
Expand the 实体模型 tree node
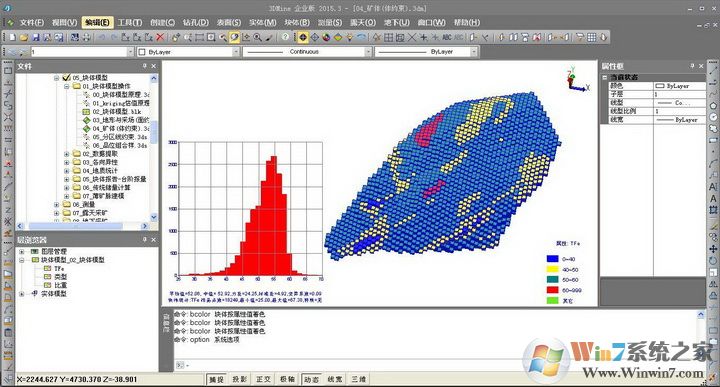click(x=22, y=294)
